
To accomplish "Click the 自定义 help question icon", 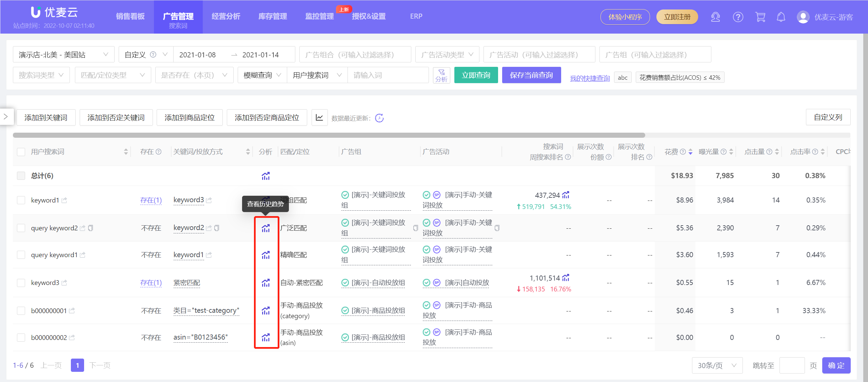I will point(153,55).
